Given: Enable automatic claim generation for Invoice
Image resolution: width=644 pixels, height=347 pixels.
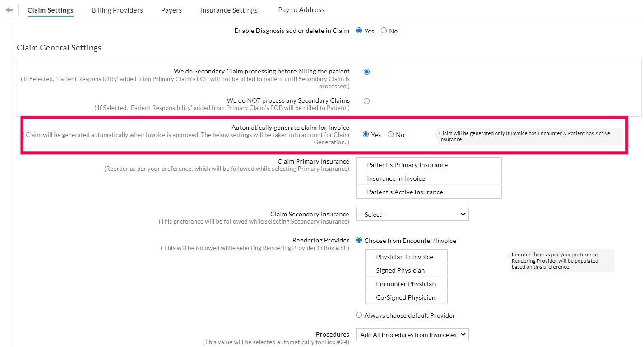Looking at the screenshot, I should (365, 134).
